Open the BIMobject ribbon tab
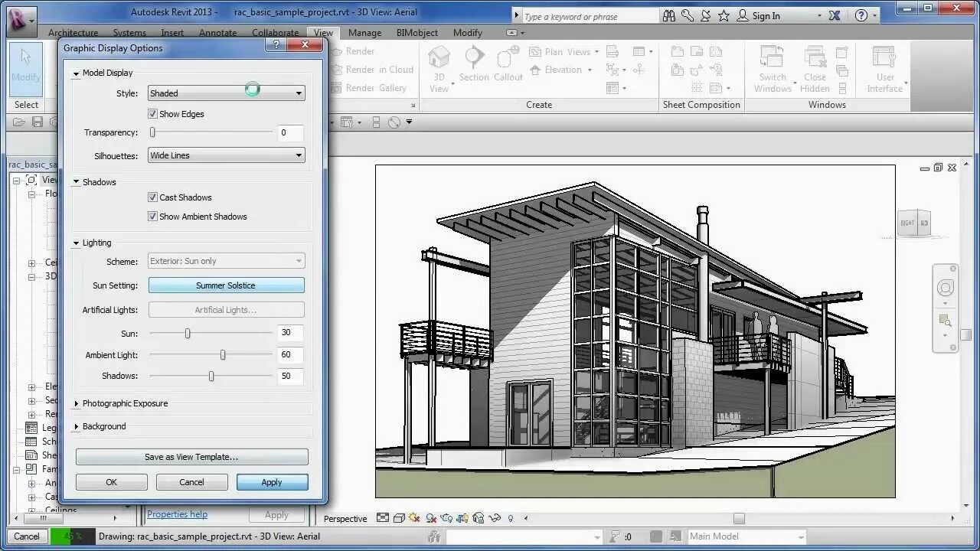 417,33
